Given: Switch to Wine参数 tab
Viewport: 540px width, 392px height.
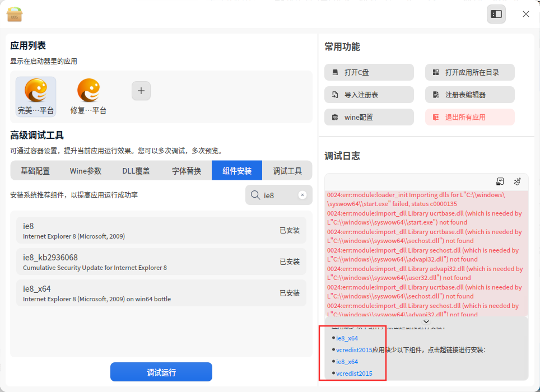Looking at the screenshot, I should coord(85,171).
